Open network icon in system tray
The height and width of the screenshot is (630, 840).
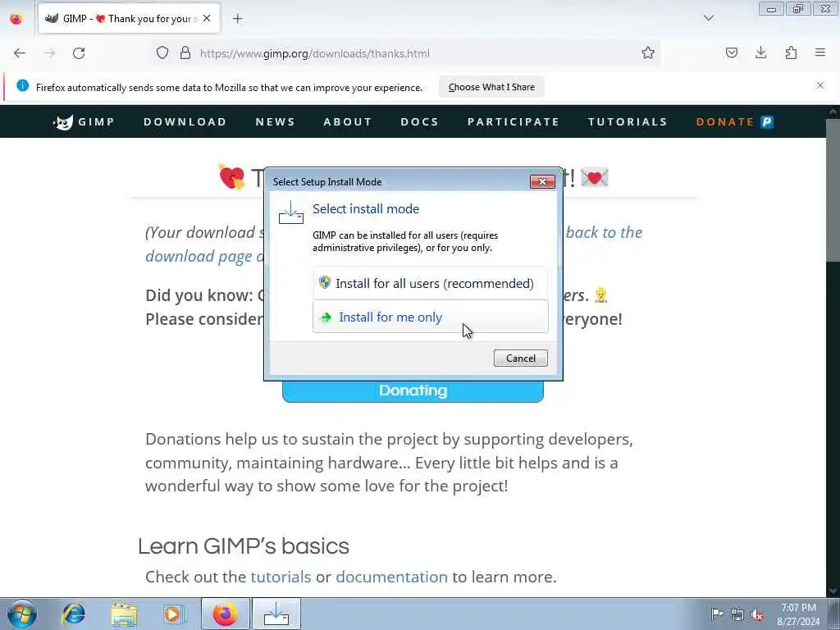click(737, 614)
